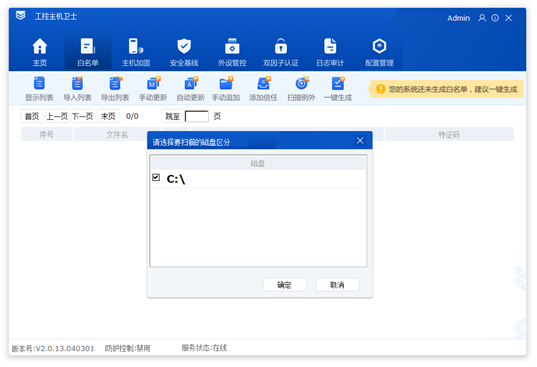Click the 手动更新 manual update tool
The image size is (537, 367).
153,89
